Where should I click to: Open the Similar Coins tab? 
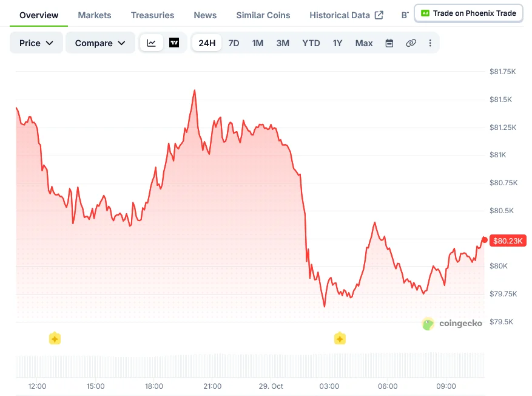[263, 15]
